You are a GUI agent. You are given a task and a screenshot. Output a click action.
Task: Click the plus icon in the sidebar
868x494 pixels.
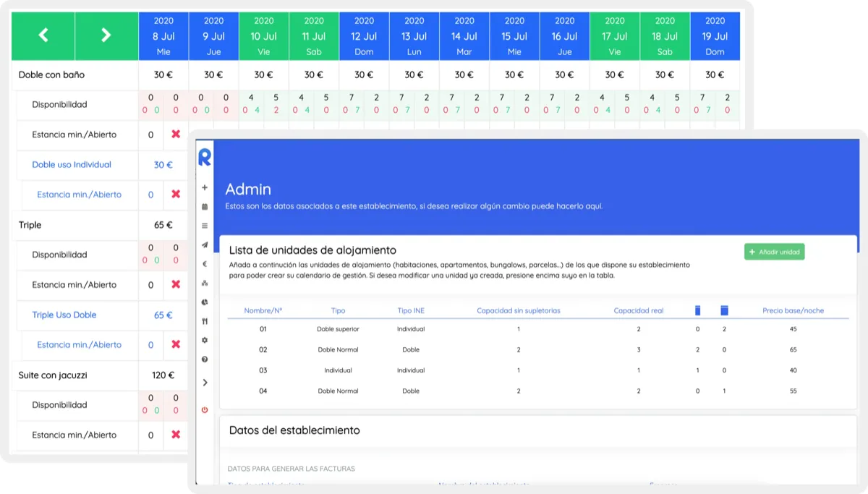[205, 188]
